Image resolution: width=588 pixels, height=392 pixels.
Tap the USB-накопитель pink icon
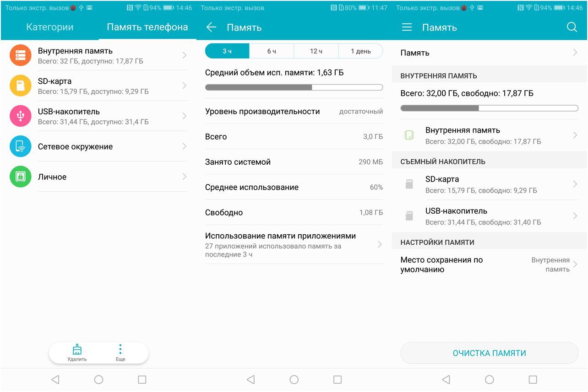pos(20,116)
